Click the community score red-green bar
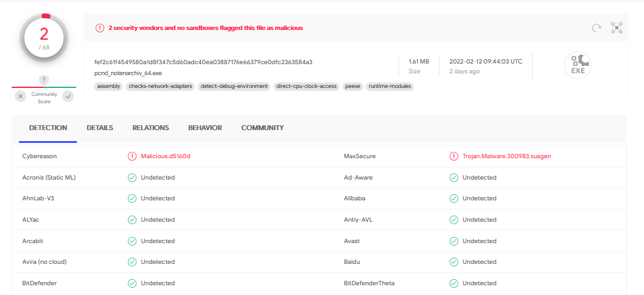The image size is (644, 295). 44,87
